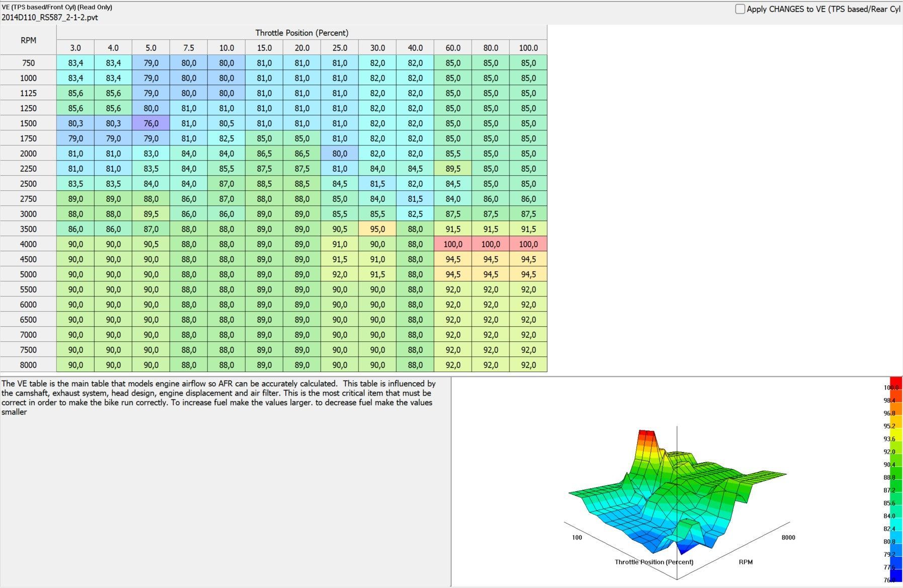This screenshot has height=588, width=903.
Task: Click the 89,5 cell at 2250 RPM
Action: (x=453, y=169)
